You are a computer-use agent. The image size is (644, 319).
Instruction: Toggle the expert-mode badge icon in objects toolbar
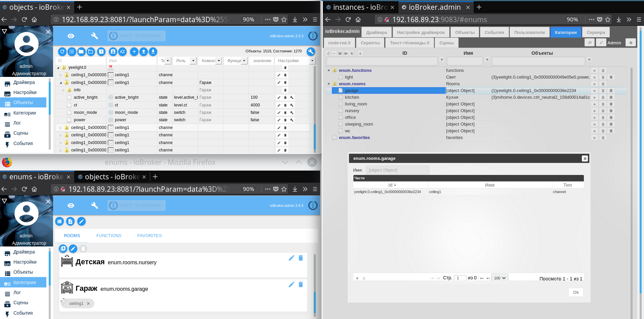(113, 51)
